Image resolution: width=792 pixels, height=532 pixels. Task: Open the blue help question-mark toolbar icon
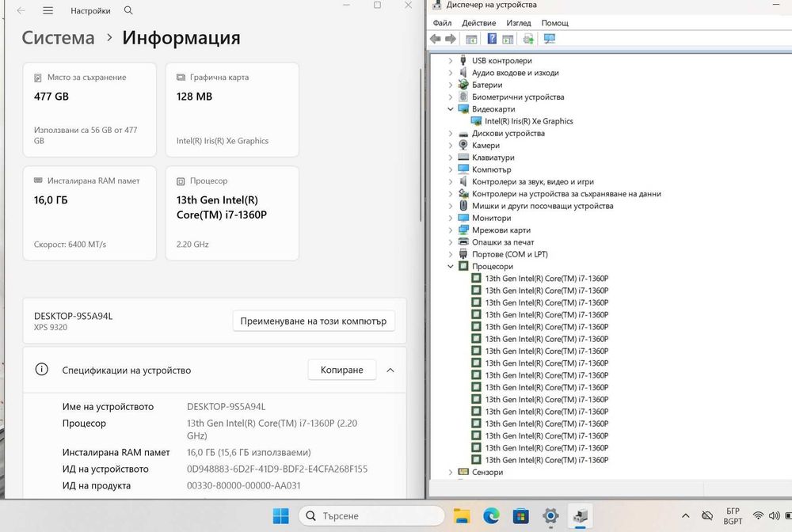pyautogui.click(x=492, y=39)
